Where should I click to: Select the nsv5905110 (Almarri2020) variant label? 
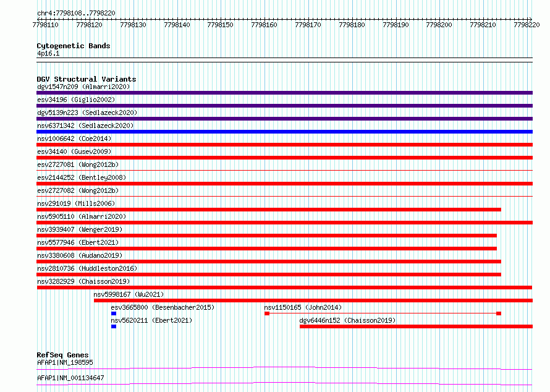coord(82,216)
